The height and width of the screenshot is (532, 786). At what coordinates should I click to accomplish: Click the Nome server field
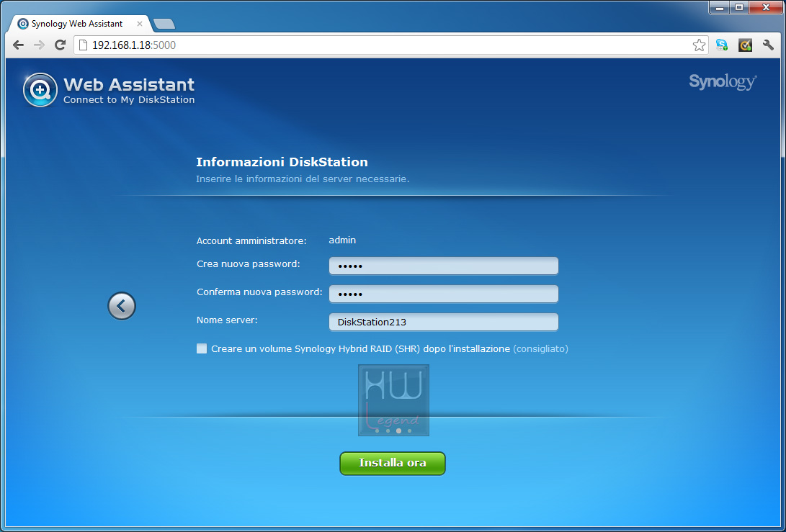pyautogui.click(x=444, y=322)
